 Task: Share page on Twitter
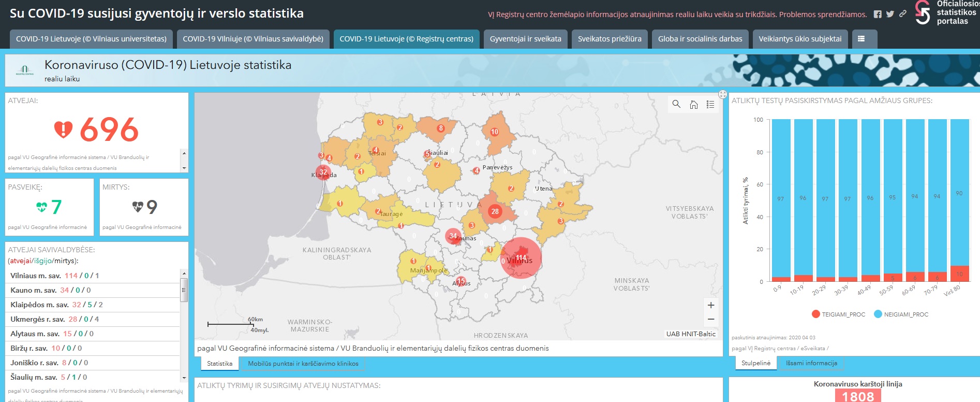tap(890, 15)
